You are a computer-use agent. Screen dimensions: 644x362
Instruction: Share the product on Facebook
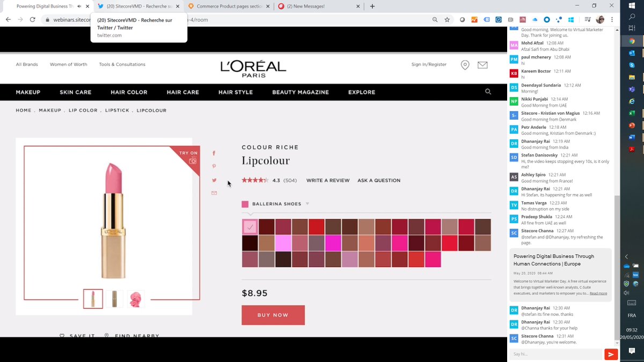[x=214, y=153]
